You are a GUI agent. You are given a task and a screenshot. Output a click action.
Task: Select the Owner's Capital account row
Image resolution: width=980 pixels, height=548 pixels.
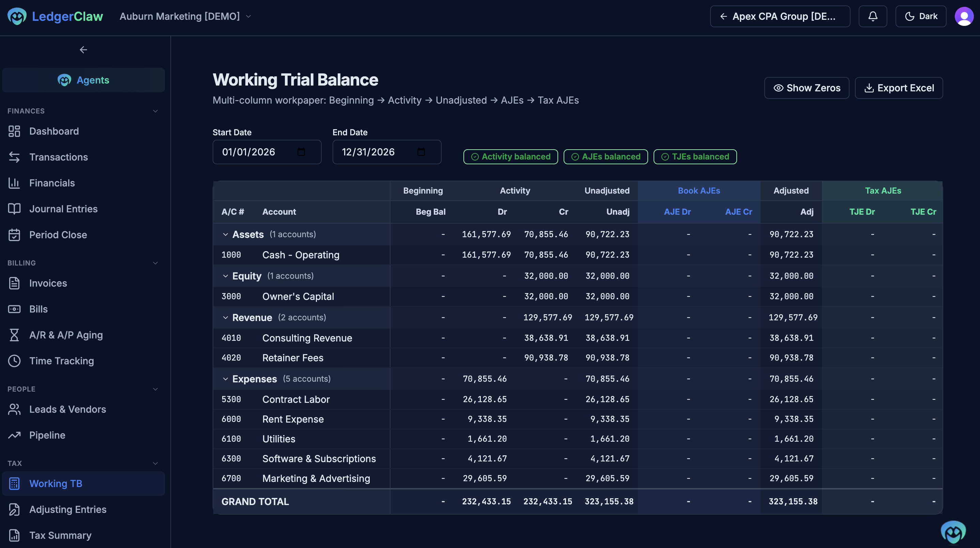point(578,296)
